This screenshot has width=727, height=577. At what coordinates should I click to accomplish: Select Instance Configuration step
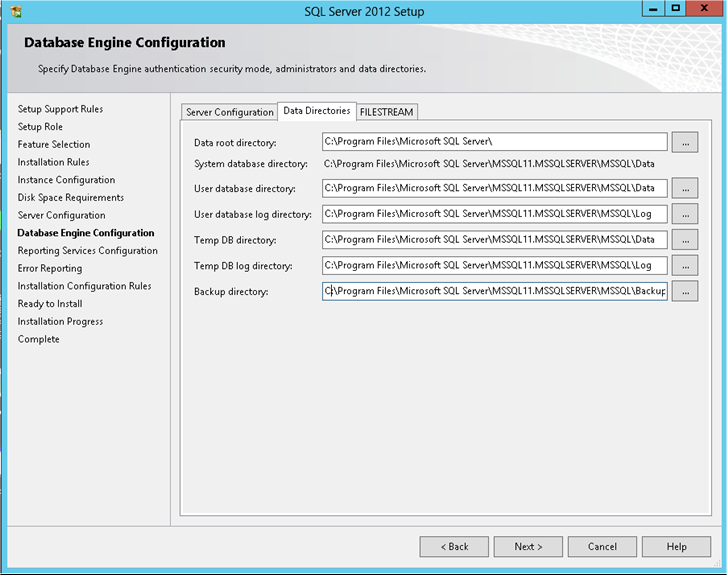[66, 180]
